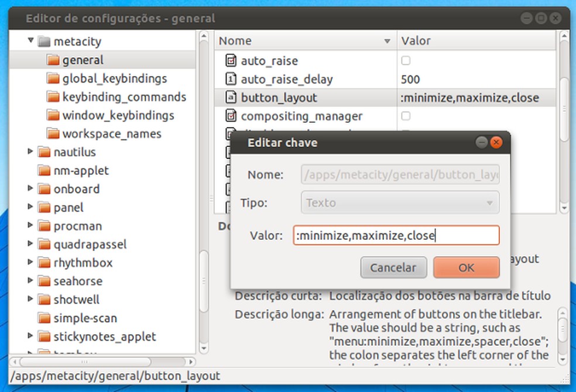Click the description panel scrollbar down arrow
576x392 pixels.
pyautogui.click(x=563, y=360)
